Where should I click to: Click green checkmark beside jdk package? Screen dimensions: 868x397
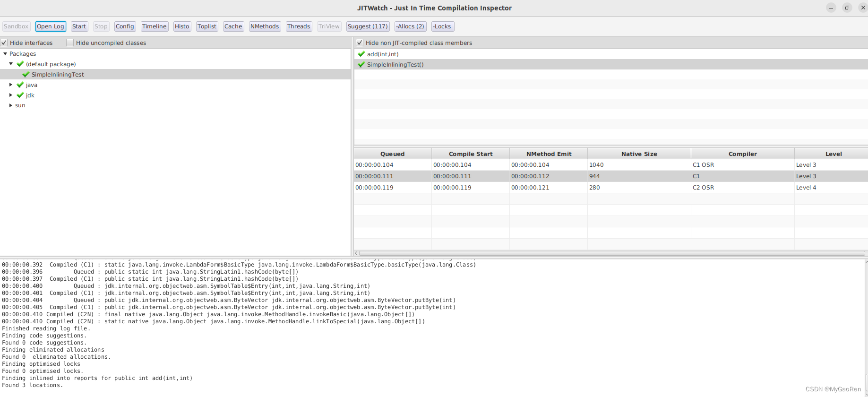20,95
